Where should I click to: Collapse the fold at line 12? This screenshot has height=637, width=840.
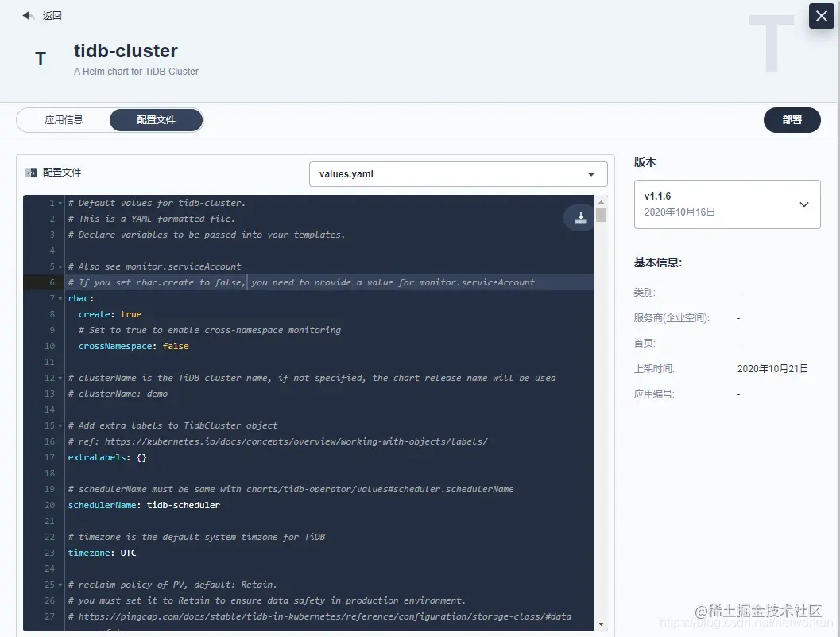tap(60, 378)
